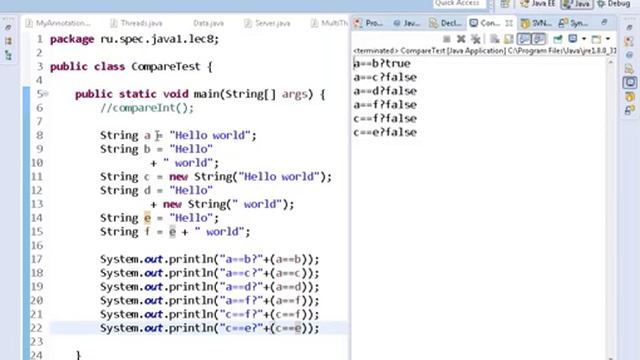Open the Open Console dropdown arrow
Viewport: 640px width, 360px height.
pyautogui.click(x=608, y=39)
